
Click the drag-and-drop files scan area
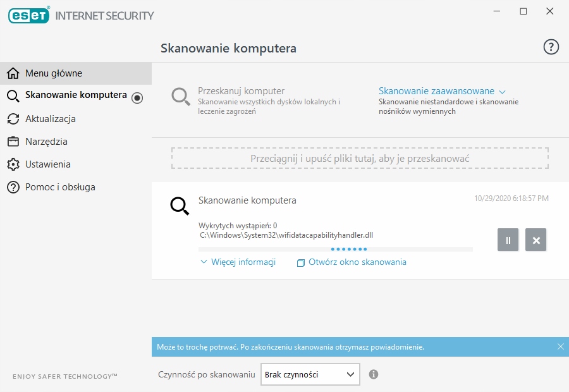tap(360, 158)
